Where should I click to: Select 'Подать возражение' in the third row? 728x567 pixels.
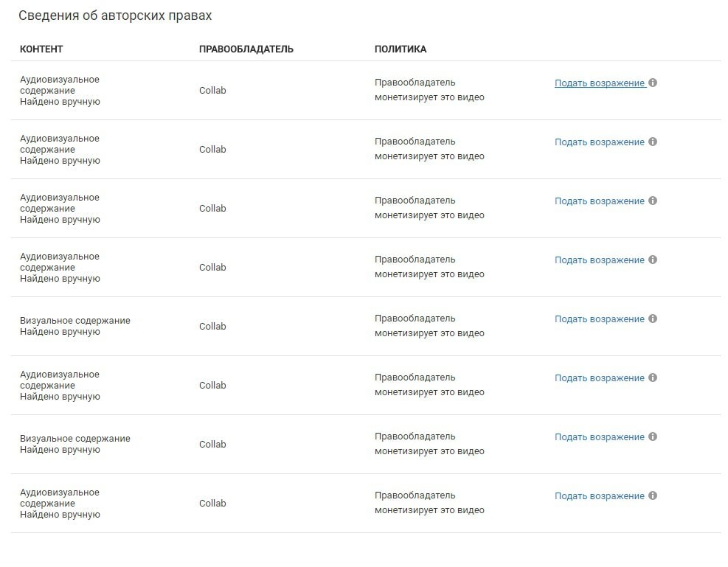[x=600, y=201]
